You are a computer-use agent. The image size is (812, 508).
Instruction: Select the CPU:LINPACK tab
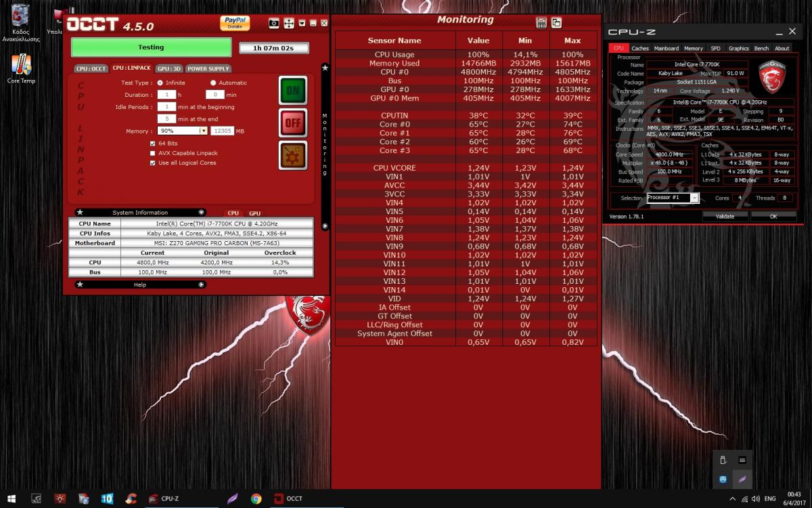(131, 68)
